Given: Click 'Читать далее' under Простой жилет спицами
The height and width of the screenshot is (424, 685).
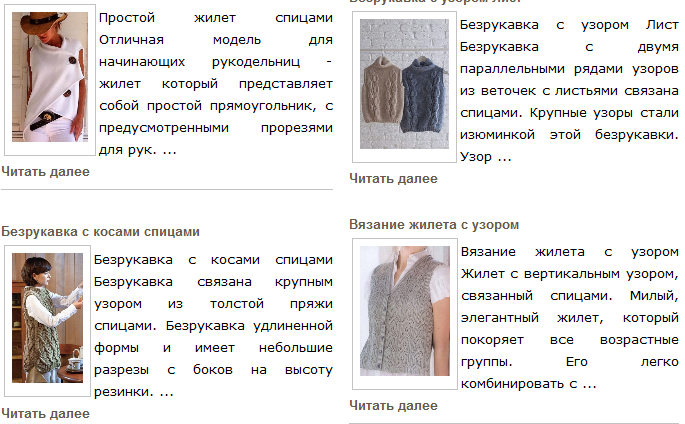Looking at the screenshot, I should (45, 172).
